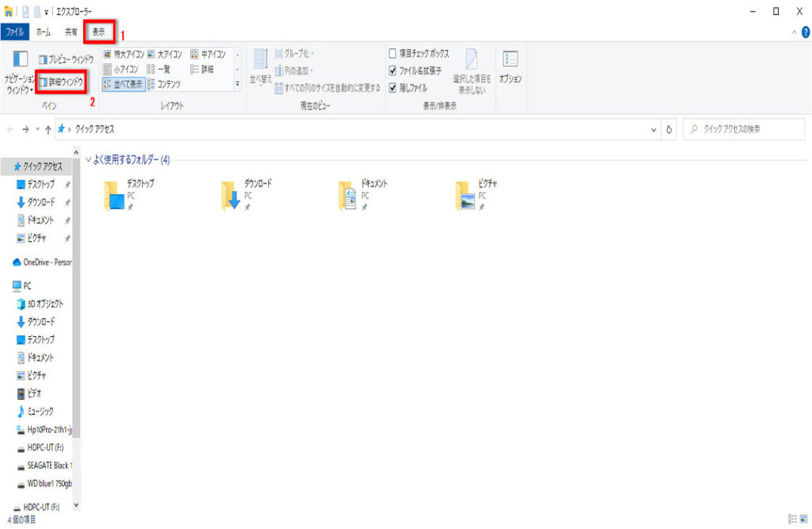Open the address bar history dropdown

pyautogui.click(x=653, y=129)
